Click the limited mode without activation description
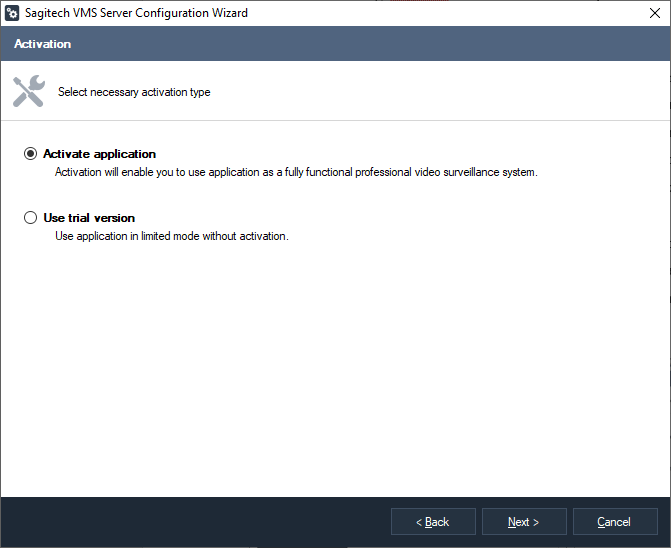The width and height of the screenshot is (671, 548). click(x=171, y=236)
